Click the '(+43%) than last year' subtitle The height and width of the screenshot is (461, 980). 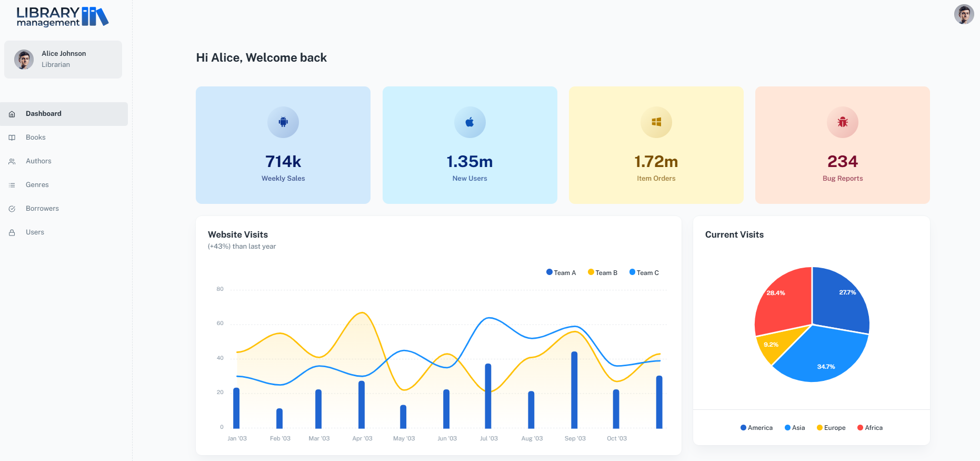click(x=242, y=246)
